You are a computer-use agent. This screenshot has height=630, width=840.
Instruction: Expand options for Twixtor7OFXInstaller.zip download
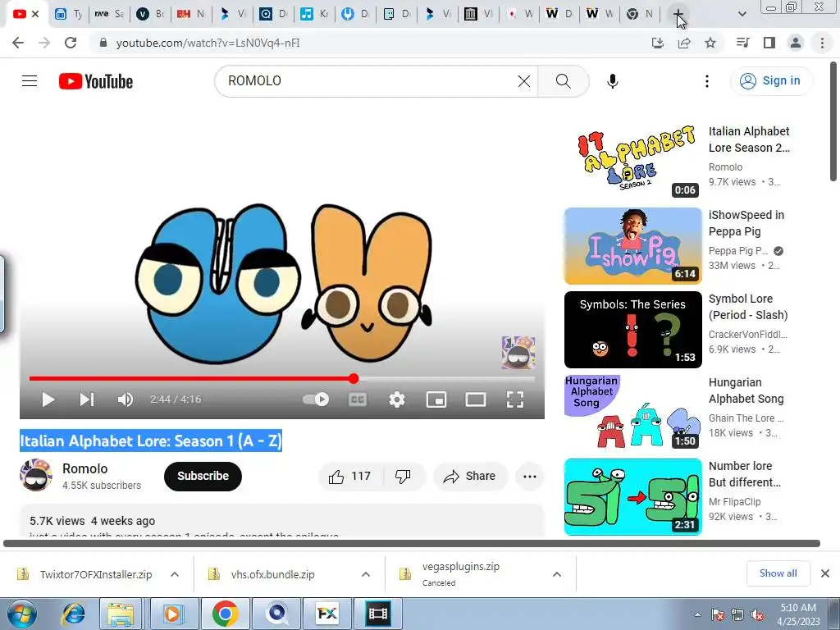pos(175,574)
